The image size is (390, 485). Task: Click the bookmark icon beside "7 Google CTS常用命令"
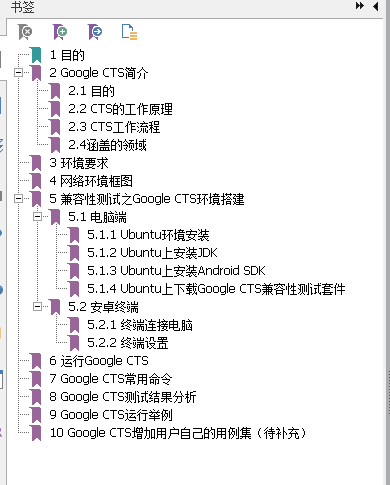(36, 379)
